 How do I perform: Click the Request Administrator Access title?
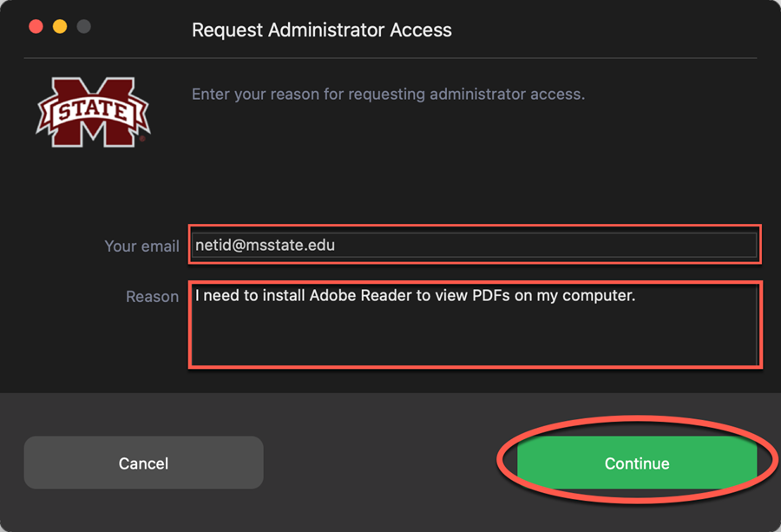[322, 30]
